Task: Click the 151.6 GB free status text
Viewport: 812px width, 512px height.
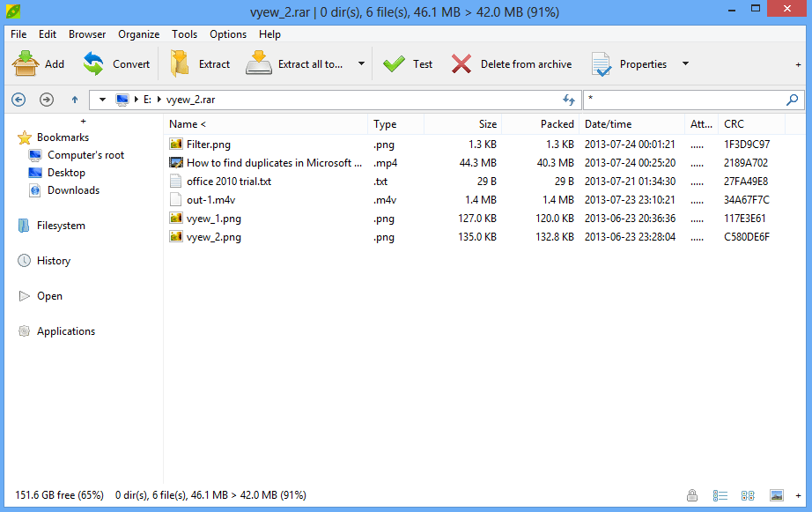Action: [x=60, y=495]
